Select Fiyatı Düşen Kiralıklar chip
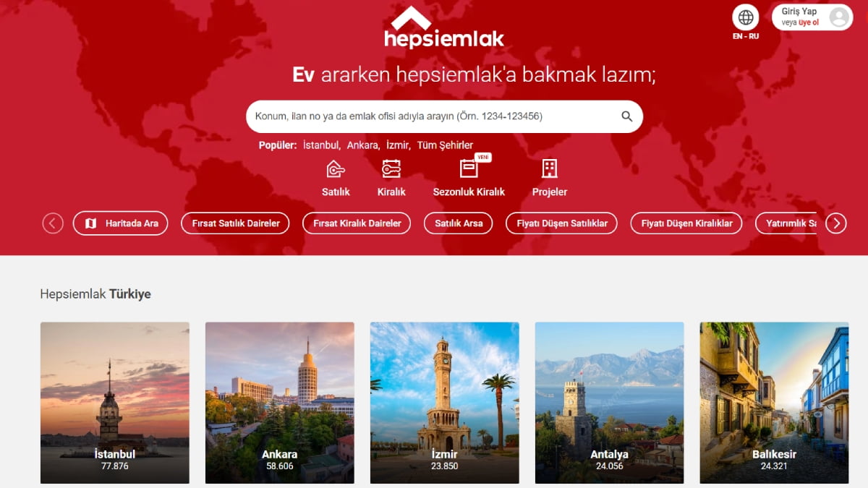 (686, 223)
